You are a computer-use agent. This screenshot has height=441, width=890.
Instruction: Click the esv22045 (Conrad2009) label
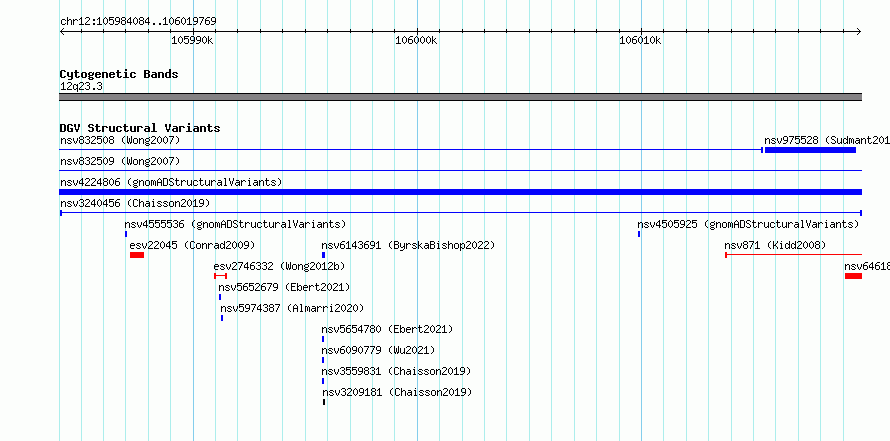coord(192,245)
